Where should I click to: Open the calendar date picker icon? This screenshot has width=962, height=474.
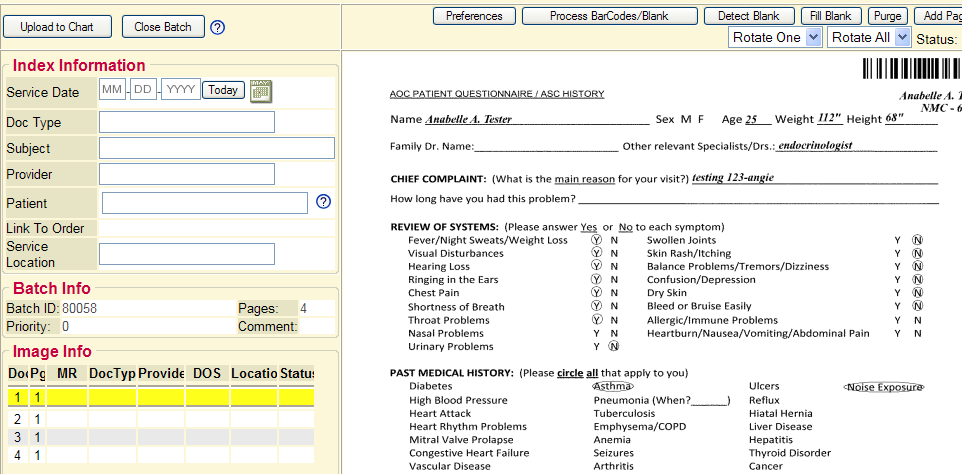pos(261,91)
